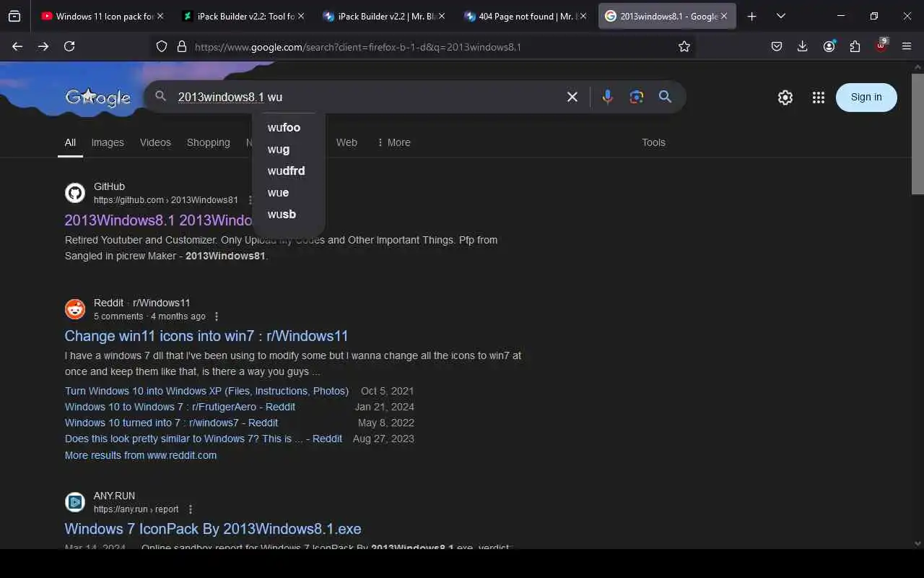
Task: Select the Videos search filter
Action: pyautogui.click(x=155, y=142)
